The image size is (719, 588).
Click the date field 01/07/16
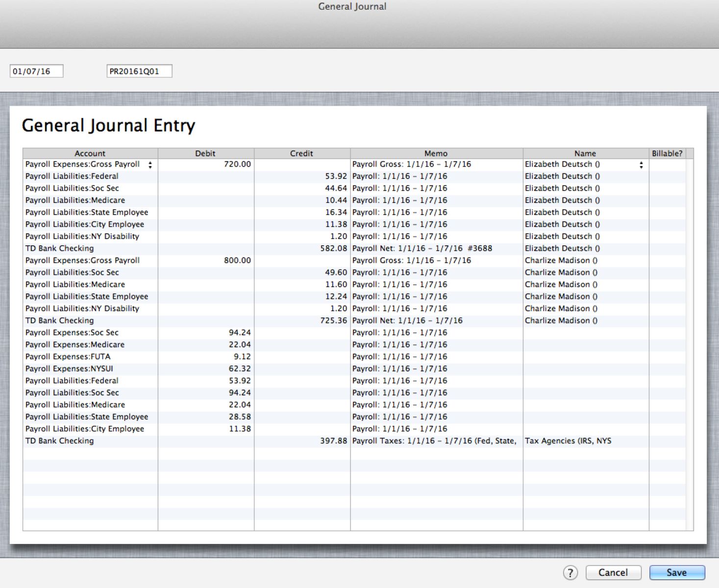(x=36, y=71)
